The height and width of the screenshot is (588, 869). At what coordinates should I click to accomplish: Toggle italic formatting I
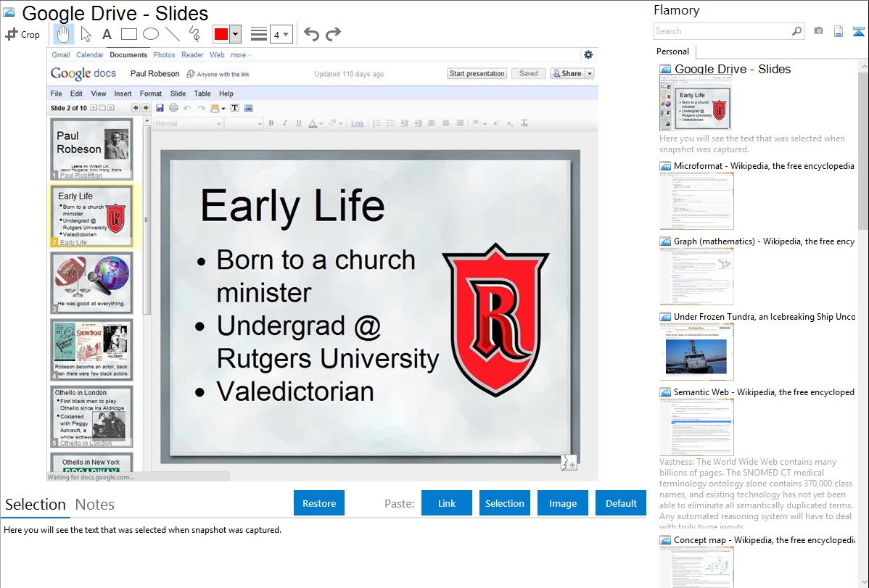coord(285,123)
